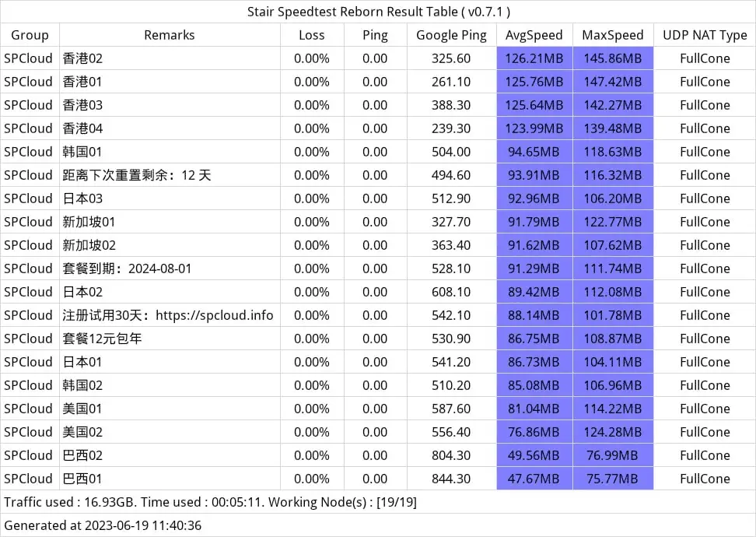Click the Generated at timestamp line
Image resolution: width=756 pixels, height=537 pixels.
click(x=103, y=525)
